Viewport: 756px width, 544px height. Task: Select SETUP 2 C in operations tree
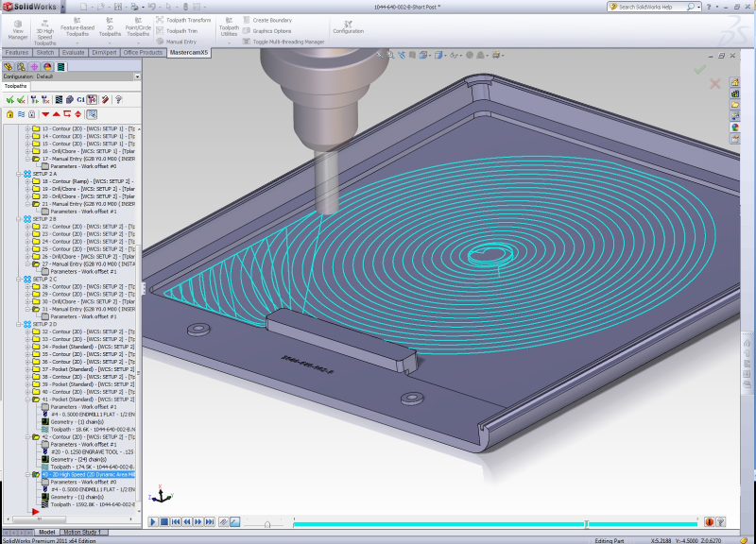click(44, 280)
